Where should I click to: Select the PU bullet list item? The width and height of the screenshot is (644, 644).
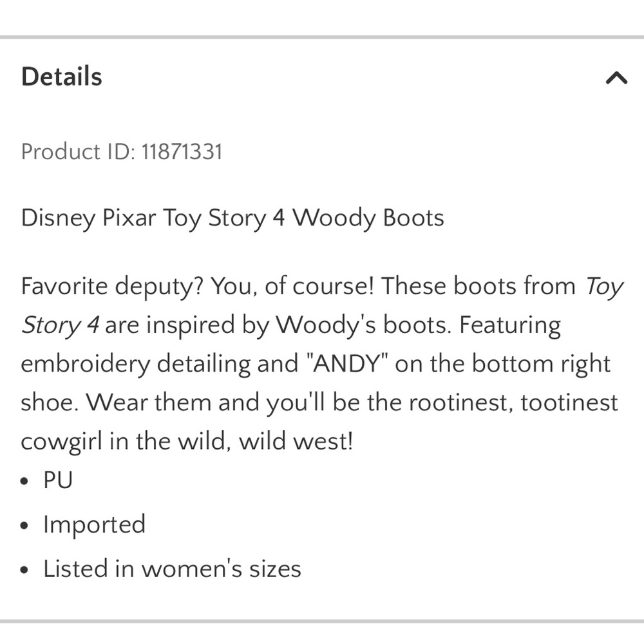(x=57, y=479)
